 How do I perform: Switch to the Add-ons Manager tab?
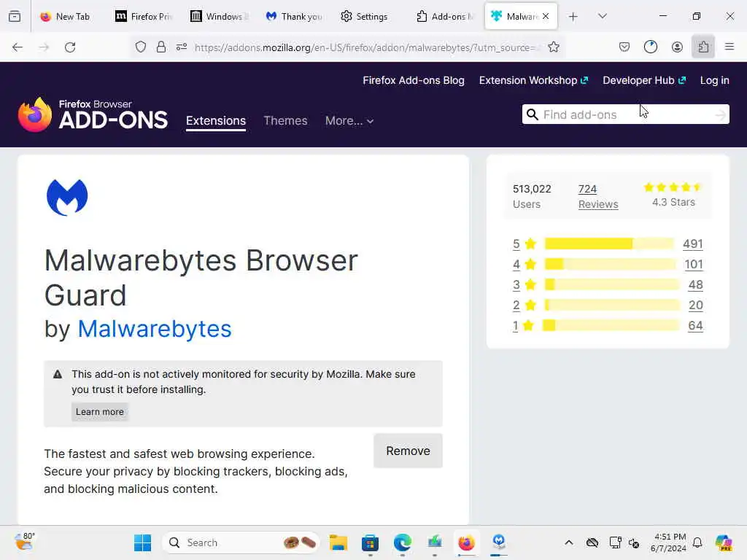pyautogui.click(x=445, y=17)
